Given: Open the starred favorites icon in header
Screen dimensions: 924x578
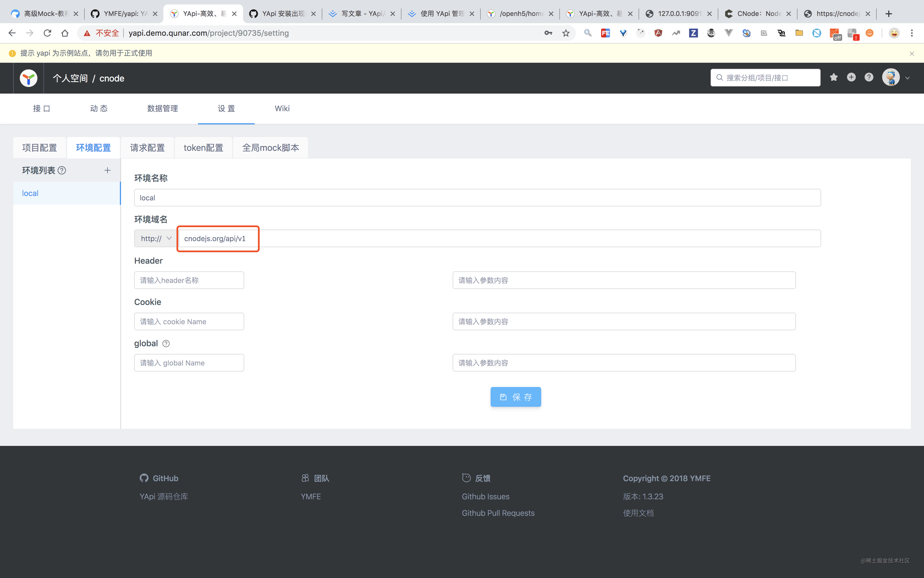Looking at the screenshot, I should click(834, 78).
